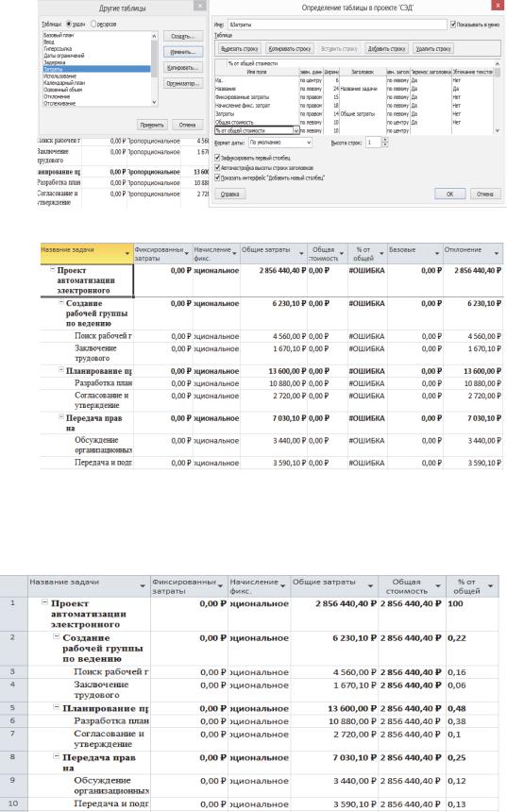Increase 'Высота строк' with up arrow
Viewport: 507px width, 812px height.
[x=385, y=140]
